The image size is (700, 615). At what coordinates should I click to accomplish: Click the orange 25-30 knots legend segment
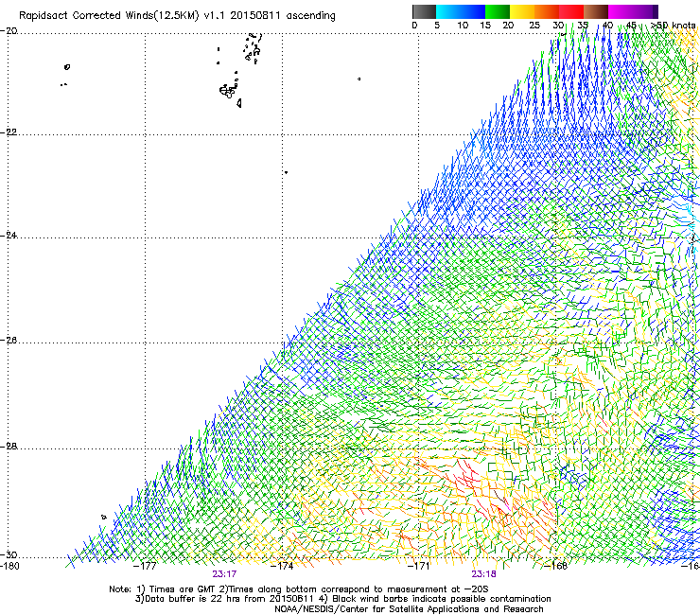click(x=547, y=11)
